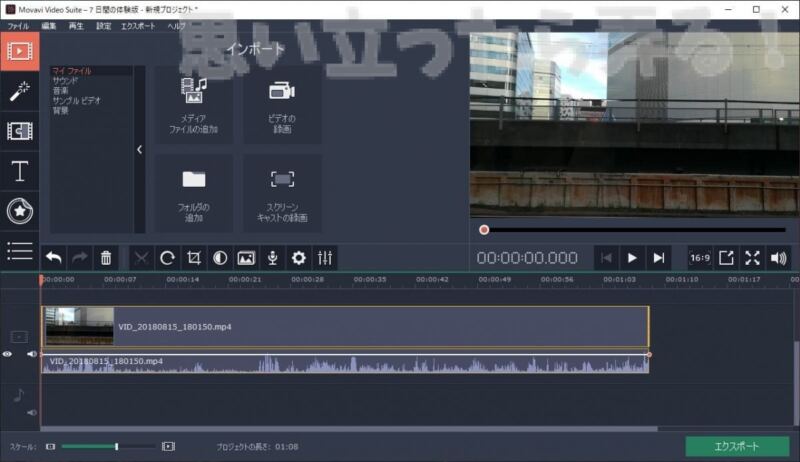Click the green エクスポート button
This screenshot has width=800, height=462.
pyautogui.click(x=737, y=446)
